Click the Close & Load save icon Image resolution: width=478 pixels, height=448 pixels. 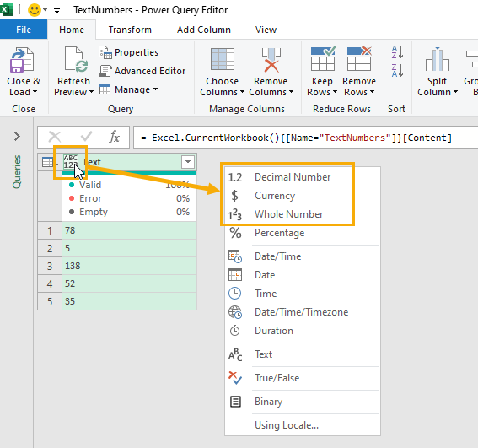point(22,60)
